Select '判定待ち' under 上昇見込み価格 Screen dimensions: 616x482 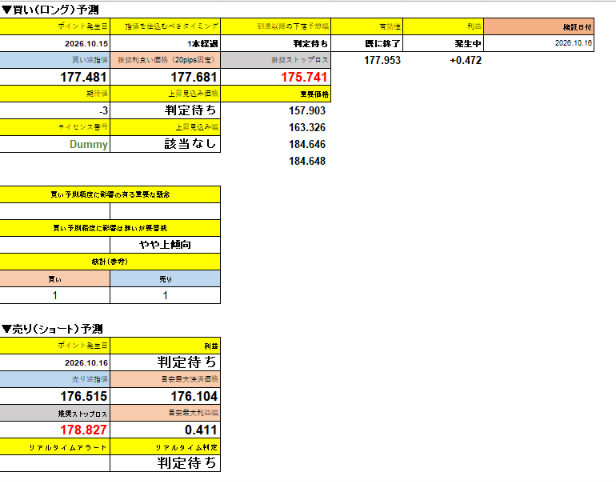(x=165, y=110)
